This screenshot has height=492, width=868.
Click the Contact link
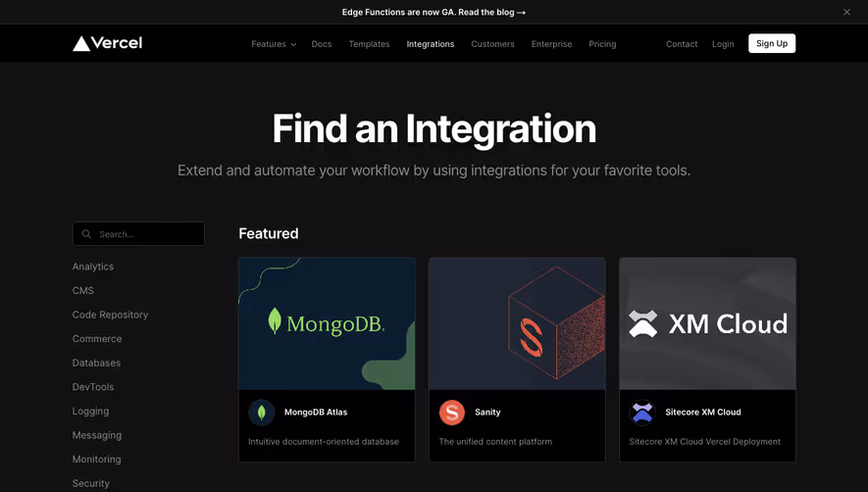682,44
